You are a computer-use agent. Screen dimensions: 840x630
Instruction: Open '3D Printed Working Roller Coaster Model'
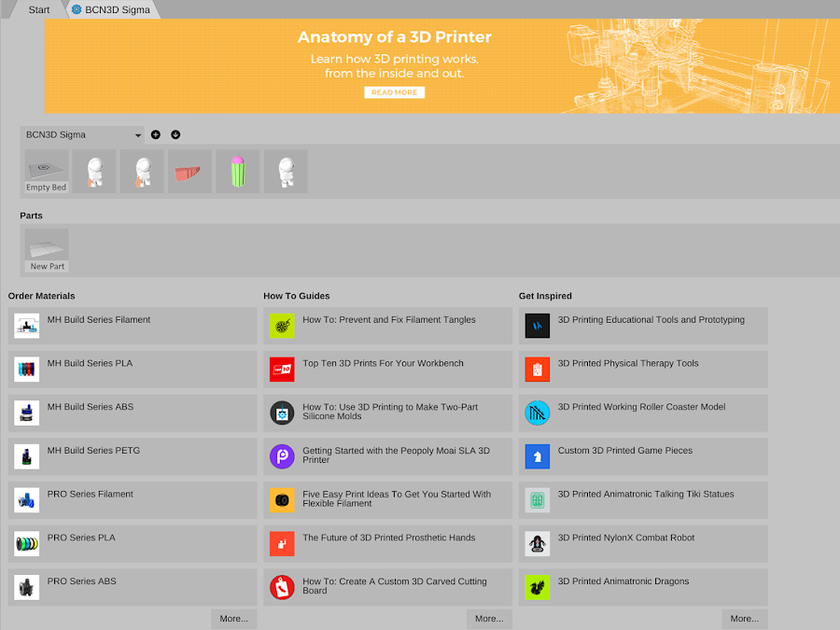pos(641,407)
